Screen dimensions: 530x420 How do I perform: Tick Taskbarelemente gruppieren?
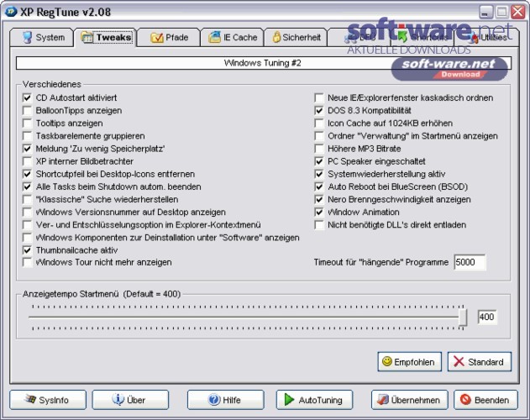pyautogui.click(x=27, y=136)
